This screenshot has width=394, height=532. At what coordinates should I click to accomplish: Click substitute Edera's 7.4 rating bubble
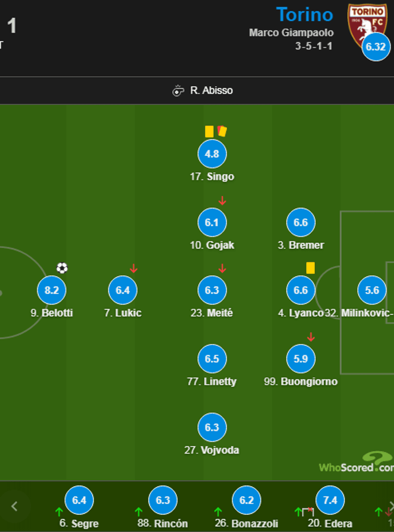tap(330, 500)
